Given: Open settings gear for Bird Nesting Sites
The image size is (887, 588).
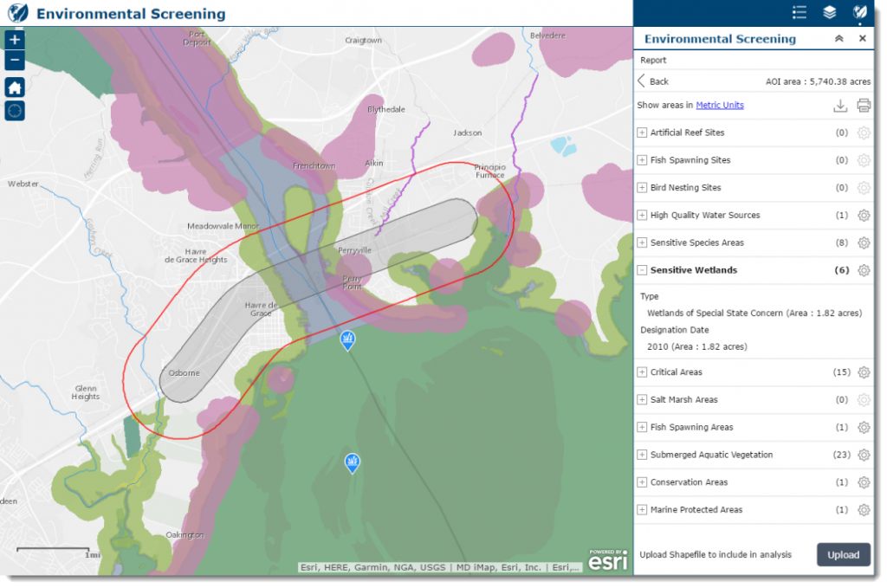Looking at the screenshot, I should coord(864,188).
